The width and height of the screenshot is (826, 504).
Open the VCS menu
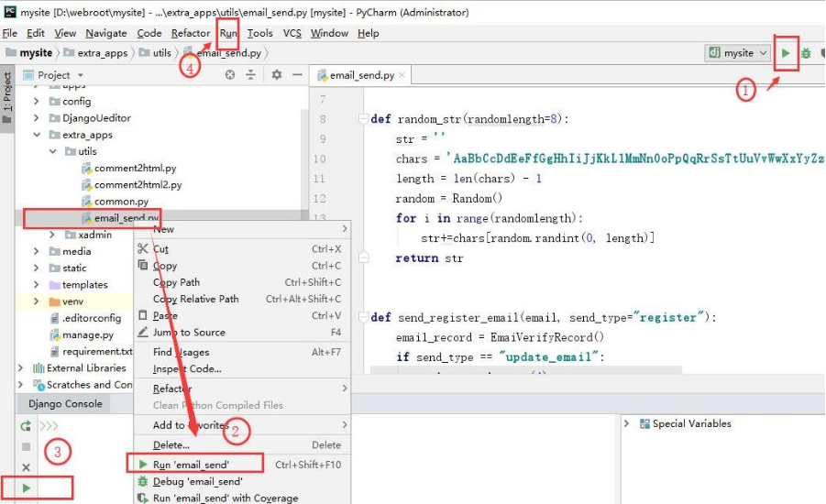tap(292, 33)
